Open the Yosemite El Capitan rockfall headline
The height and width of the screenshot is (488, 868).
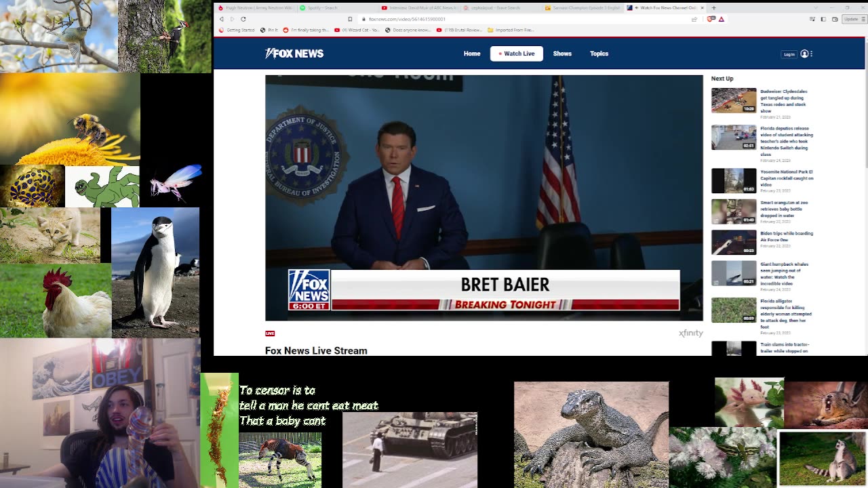[x=787, y=178]
